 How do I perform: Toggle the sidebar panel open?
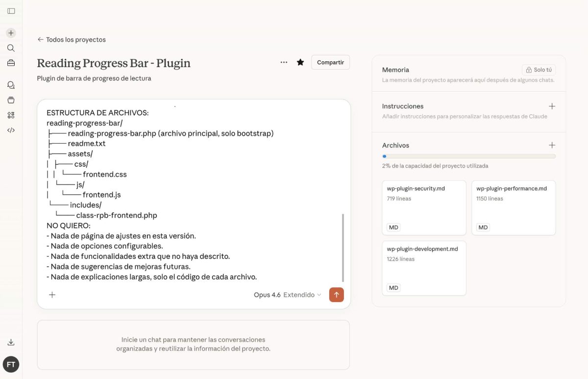(x=11, y=11)
